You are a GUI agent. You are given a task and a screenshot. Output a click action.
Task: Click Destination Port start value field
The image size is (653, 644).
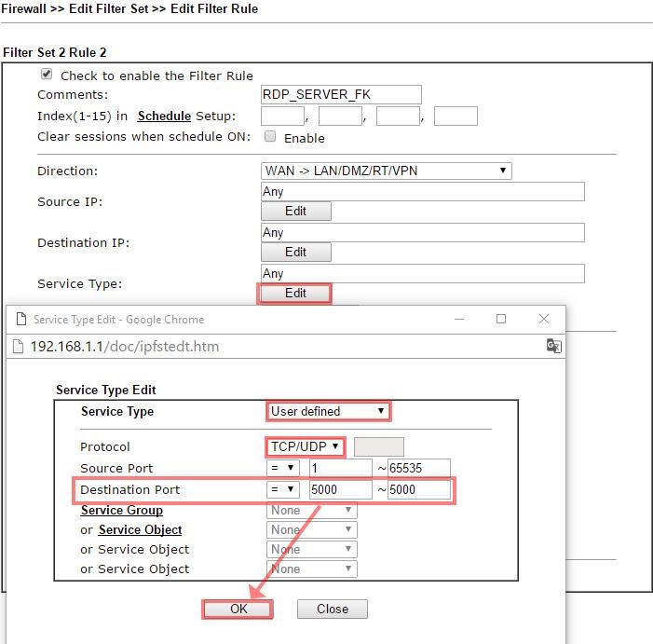(340, 489)
